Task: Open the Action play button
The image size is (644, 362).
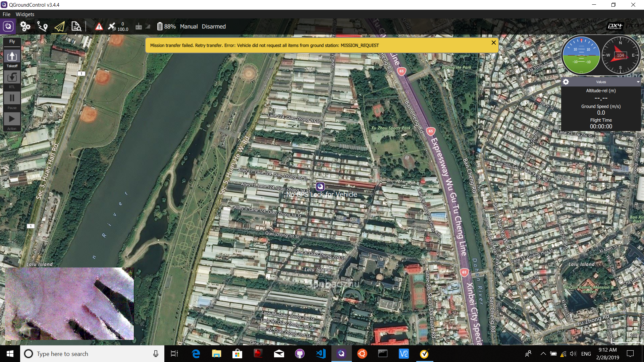Action: (12, 119)
